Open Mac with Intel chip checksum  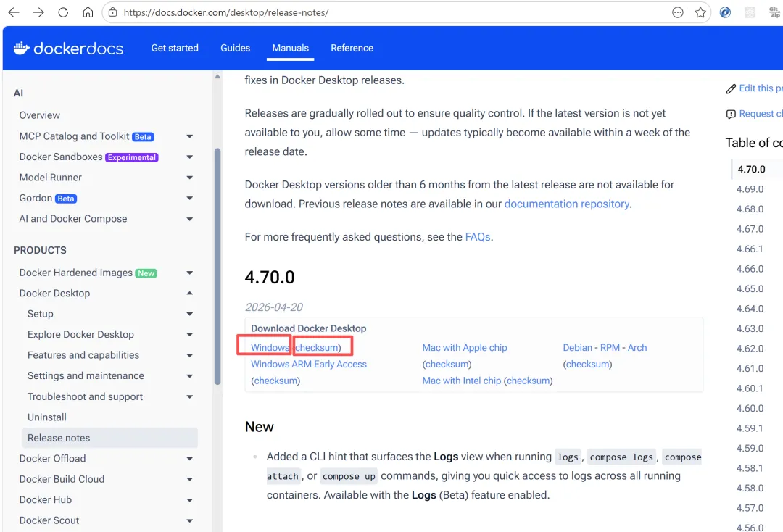[x=529, y=381]
